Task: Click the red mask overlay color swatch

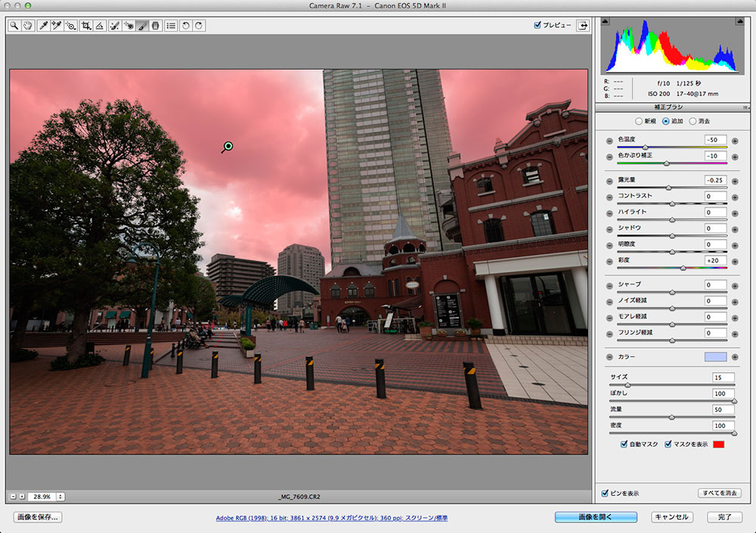Action: (x=718, y=445)
